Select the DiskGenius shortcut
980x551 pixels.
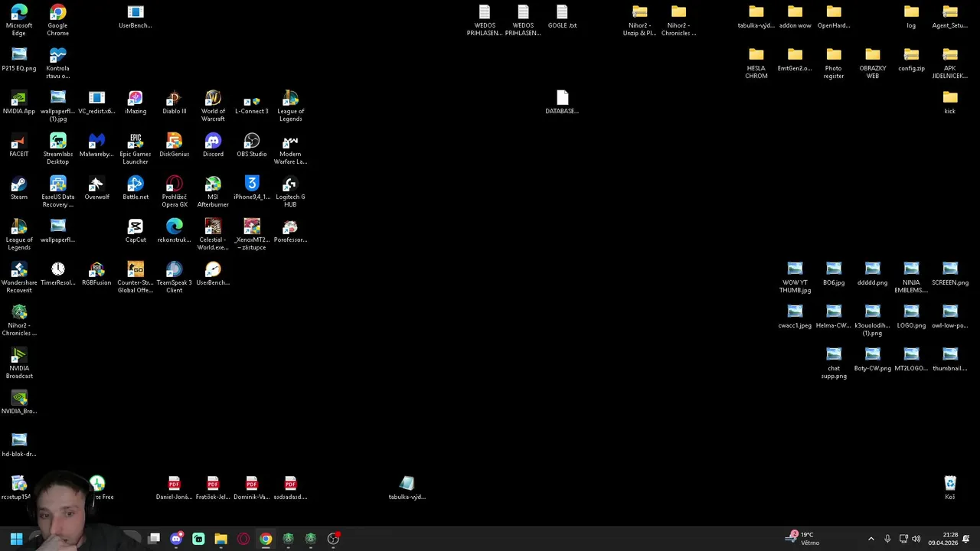(175, 146)
